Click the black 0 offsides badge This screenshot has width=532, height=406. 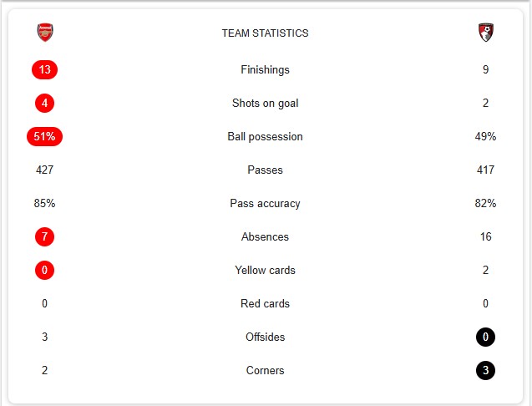pyautogui.click(x=485, y=337)
